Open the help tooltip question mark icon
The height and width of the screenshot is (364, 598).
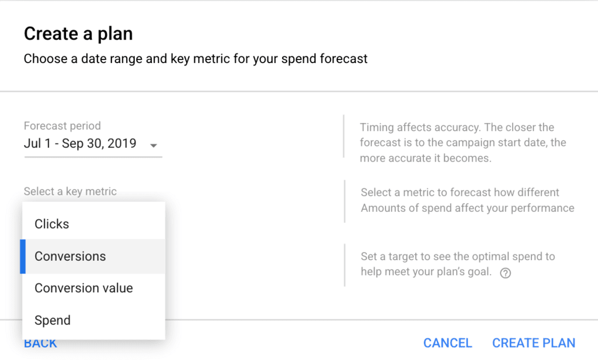coord(505,273)
